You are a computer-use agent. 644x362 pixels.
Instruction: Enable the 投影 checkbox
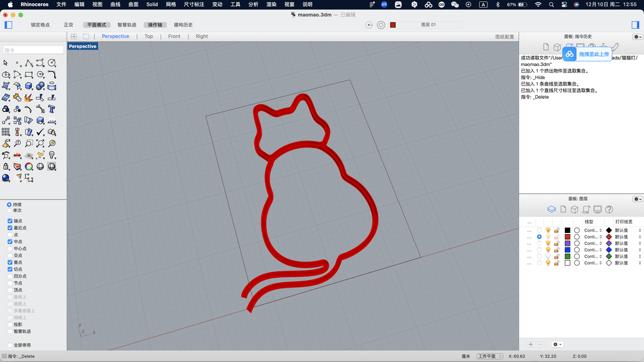(10, 325)
